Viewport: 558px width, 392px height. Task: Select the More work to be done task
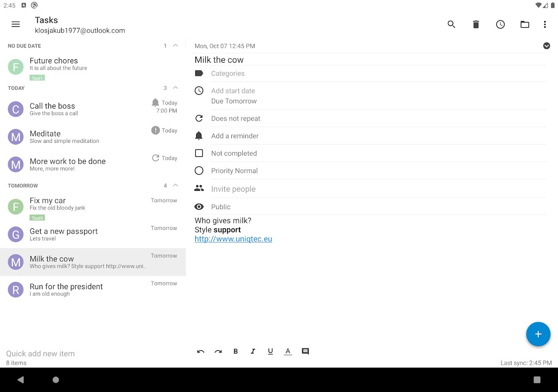point(93,165)
